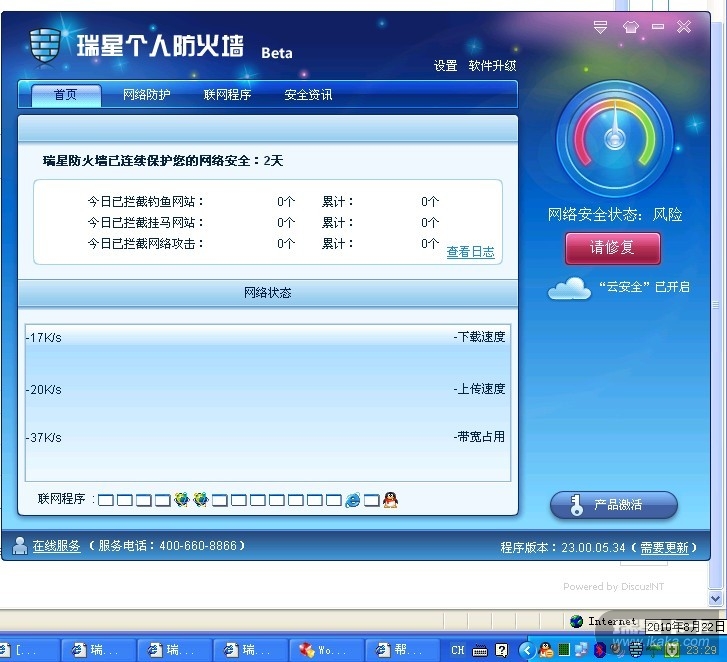727x662 pixels.
Task: Click the network computers tray icon
Action: [581, 650]
